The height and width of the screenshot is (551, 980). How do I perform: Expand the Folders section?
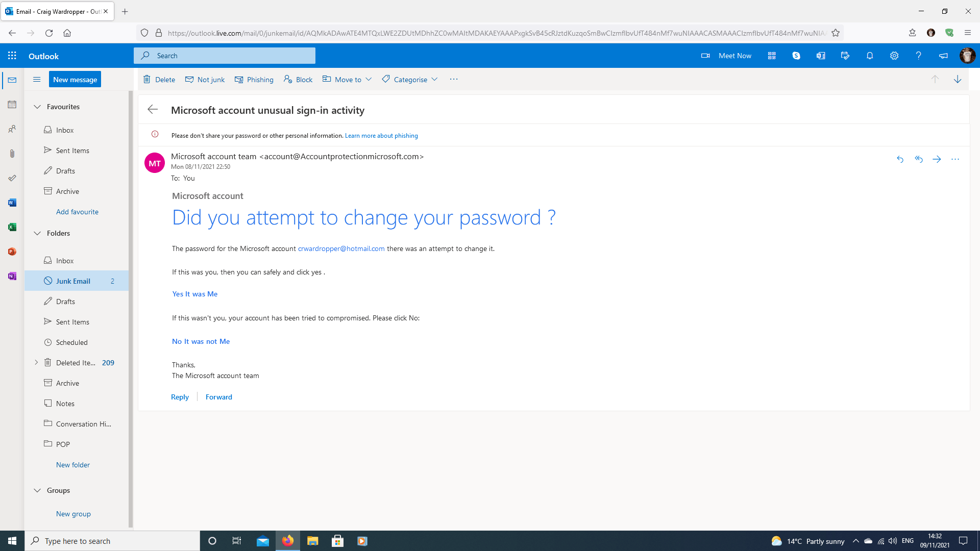click(36, 233)
